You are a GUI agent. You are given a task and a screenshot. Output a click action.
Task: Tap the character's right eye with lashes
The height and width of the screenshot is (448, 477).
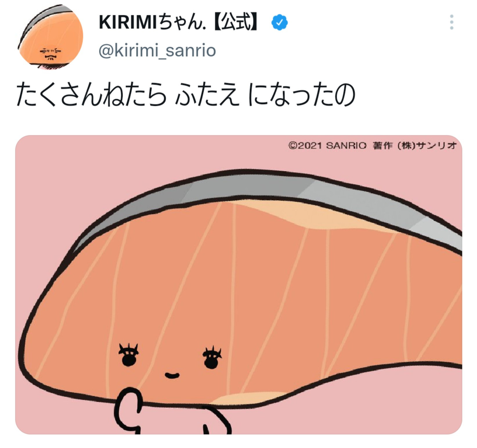point(212,358)
